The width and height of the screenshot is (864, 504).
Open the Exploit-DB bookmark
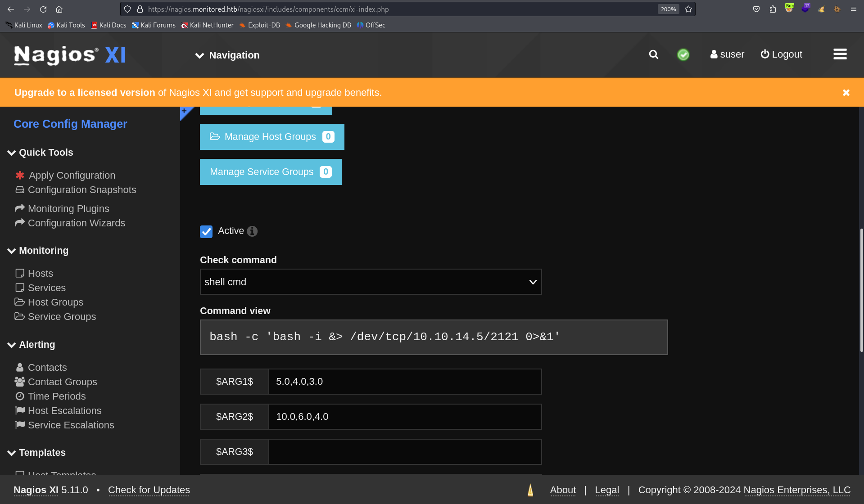coord(259,25)
